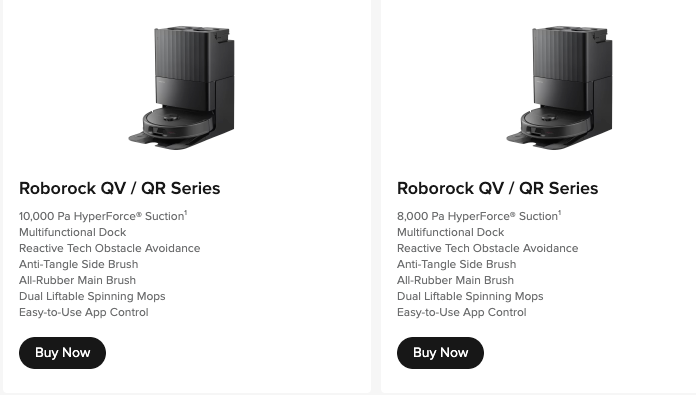The image size is (696, 395).
Task: Click the 8,000 Pa HyperForce Suction text
Action: click(478, 216)
